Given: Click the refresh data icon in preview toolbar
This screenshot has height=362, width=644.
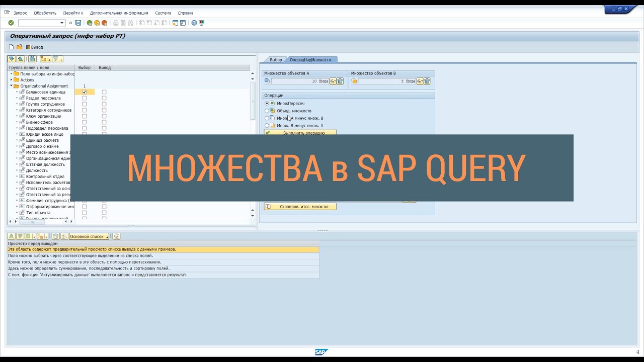Looking at the screenshot, I should (x=116, y=236).
